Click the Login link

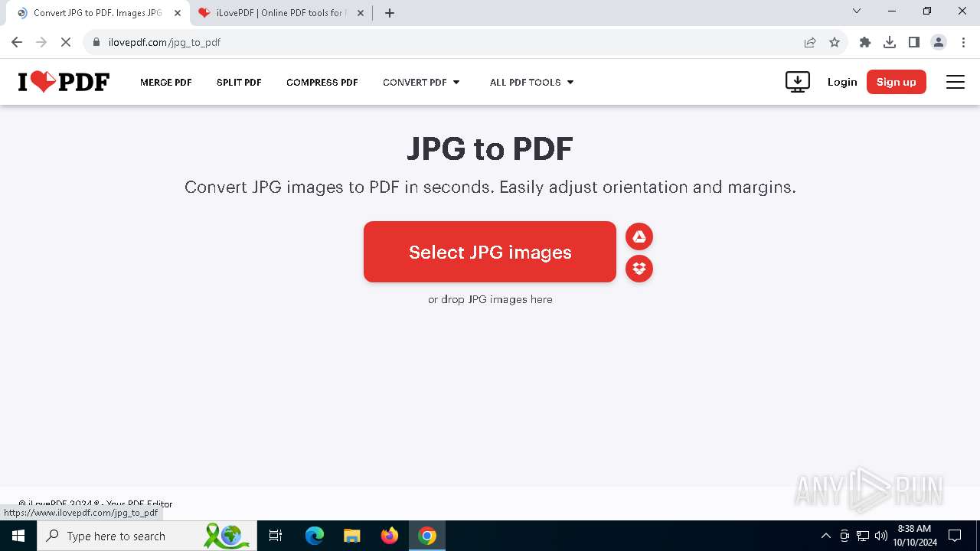coord(842,82)
